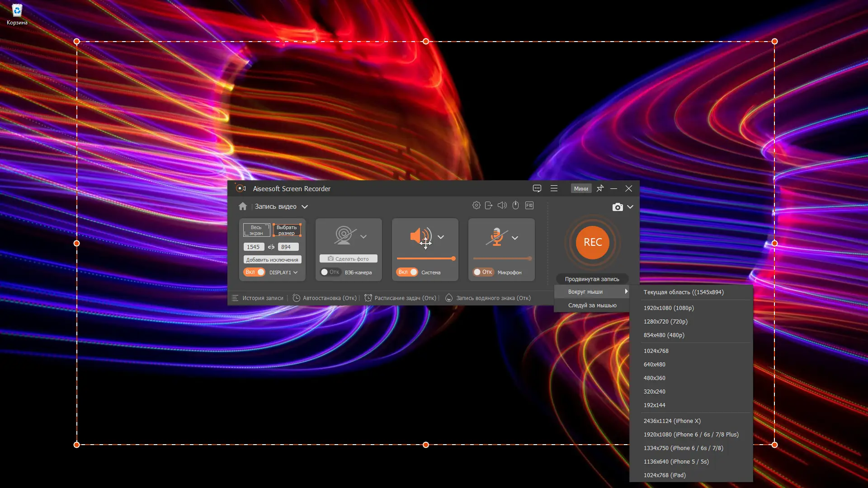The image size is (868, 488).
Task: Select 1920x1080 (1080p) from the menu
Action: pos(669,308)
